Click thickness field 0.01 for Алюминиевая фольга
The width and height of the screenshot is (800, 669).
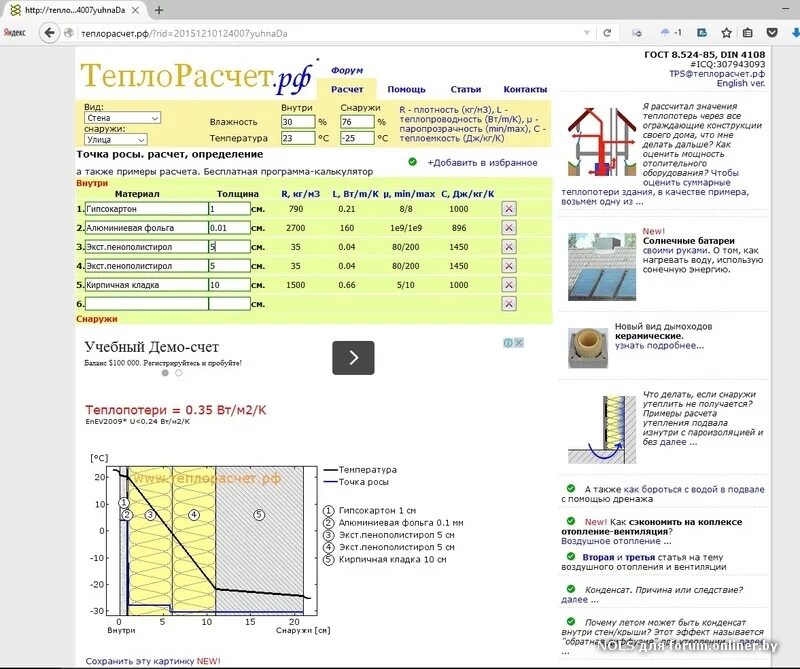click(x=230, y=228)
